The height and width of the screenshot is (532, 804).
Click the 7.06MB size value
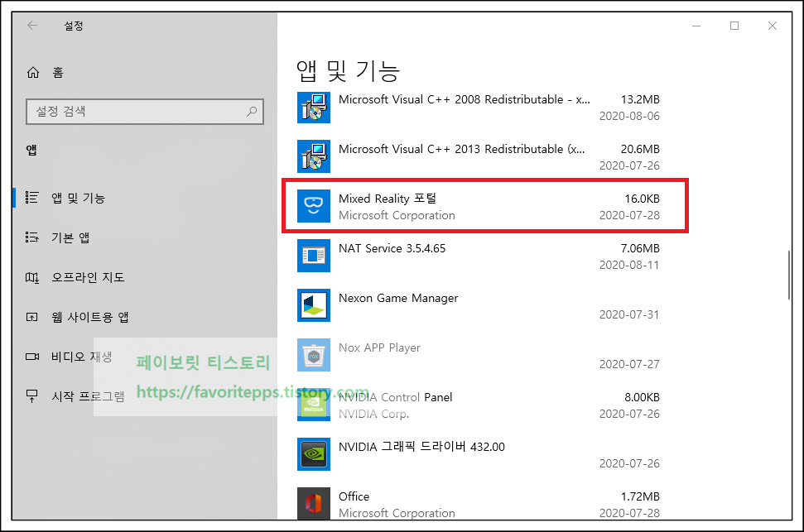click(640, 248)
